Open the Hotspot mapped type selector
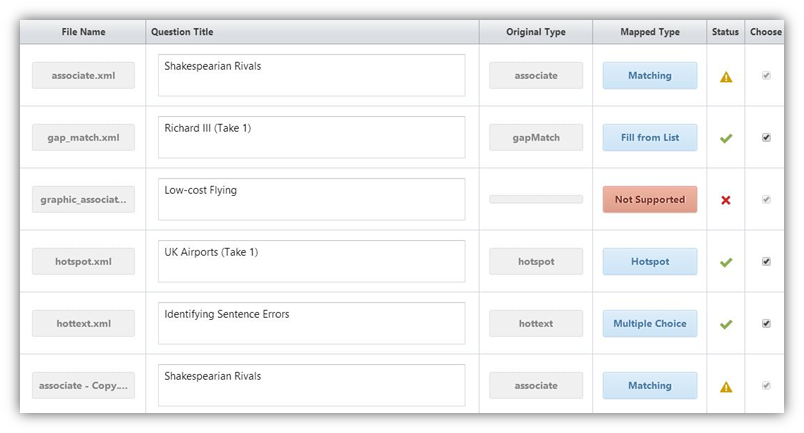Screen dimensions: 804x433 (x=650, y=262)
